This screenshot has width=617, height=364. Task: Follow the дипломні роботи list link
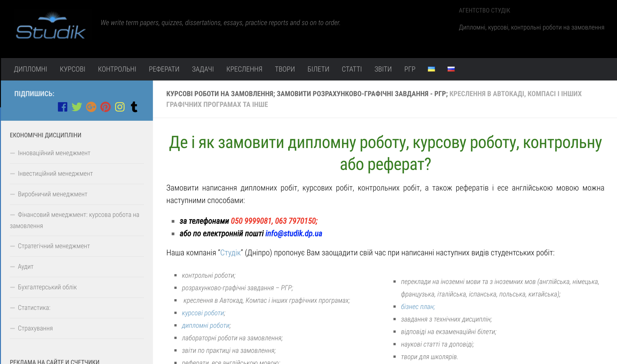tap(206, 326)
